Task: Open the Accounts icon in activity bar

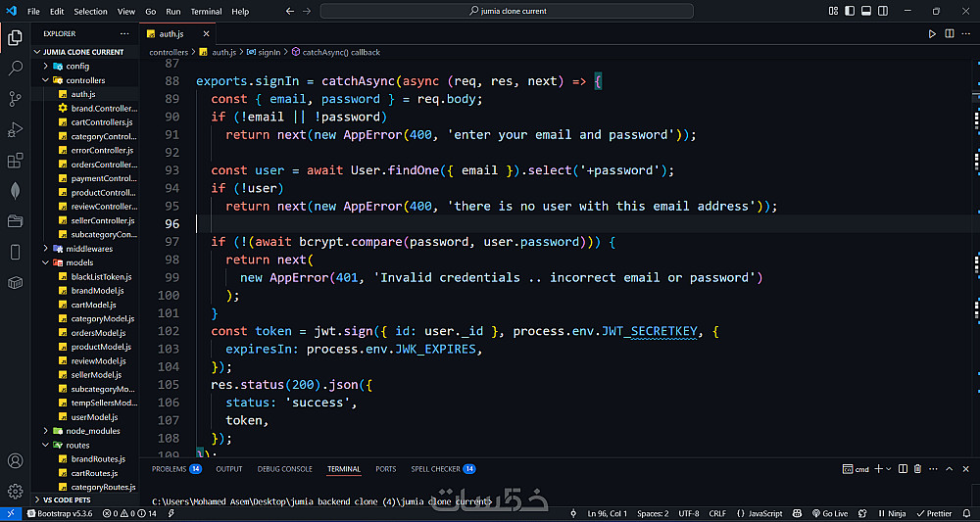Action: click(x=15, y=461)
